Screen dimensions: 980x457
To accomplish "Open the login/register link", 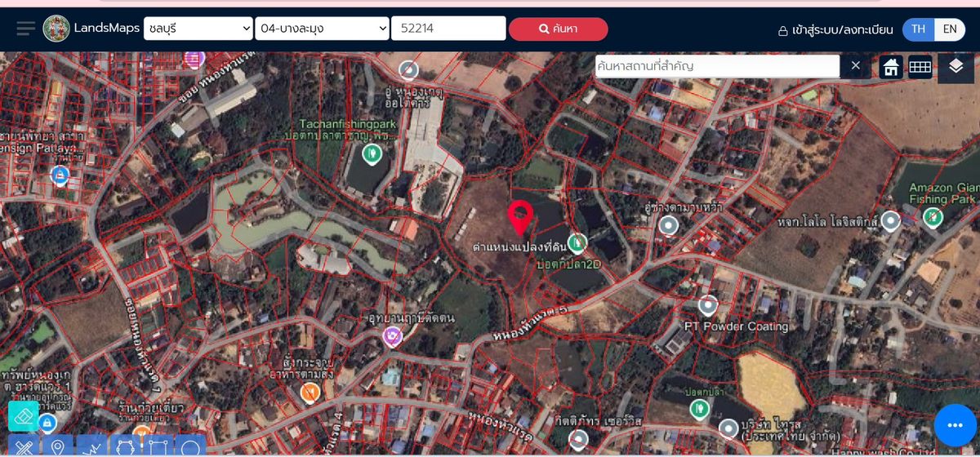I will pos(835,29).
